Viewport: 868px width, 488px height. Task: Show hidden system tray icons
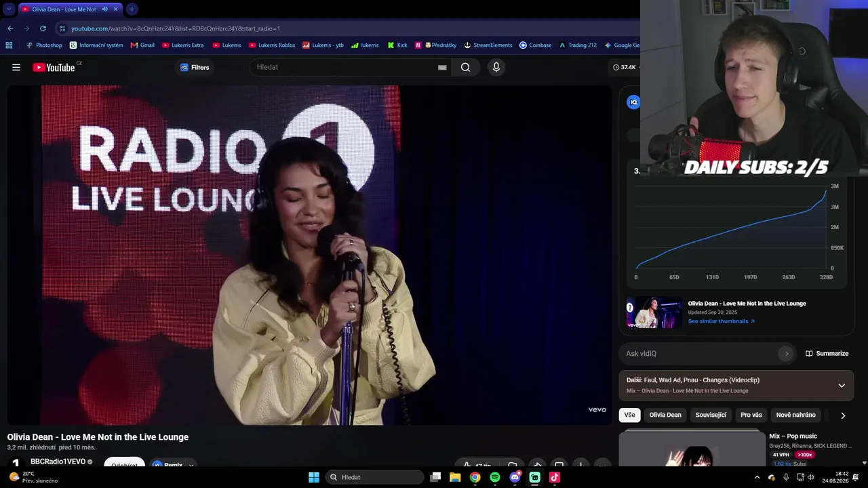(757, 477)
